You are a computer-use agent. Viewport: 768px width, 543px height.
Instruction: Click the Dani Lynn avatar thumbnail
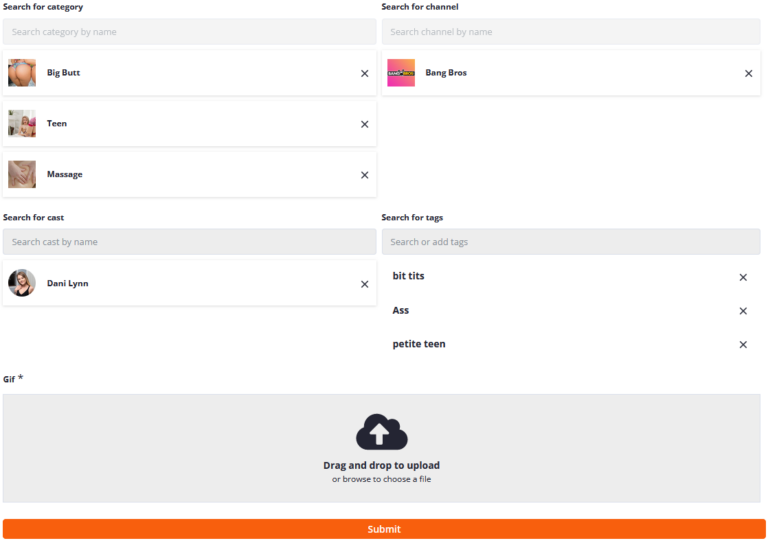22,283
